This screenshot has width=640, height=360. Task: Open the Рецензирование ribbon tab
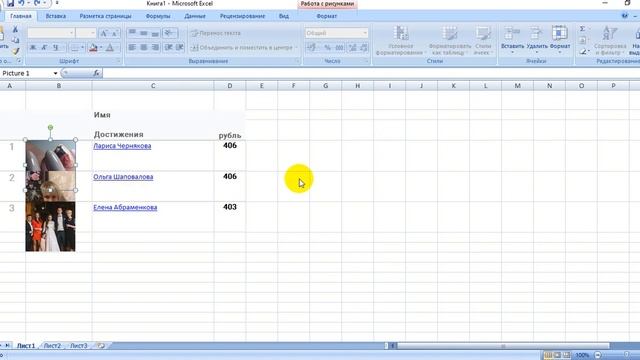242,16
